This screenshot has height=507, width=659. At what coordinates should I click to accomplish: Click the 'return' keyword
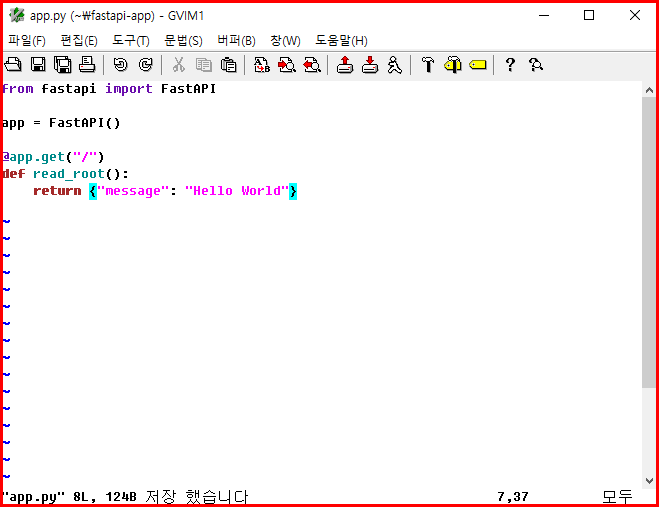(x=57, y=191)
